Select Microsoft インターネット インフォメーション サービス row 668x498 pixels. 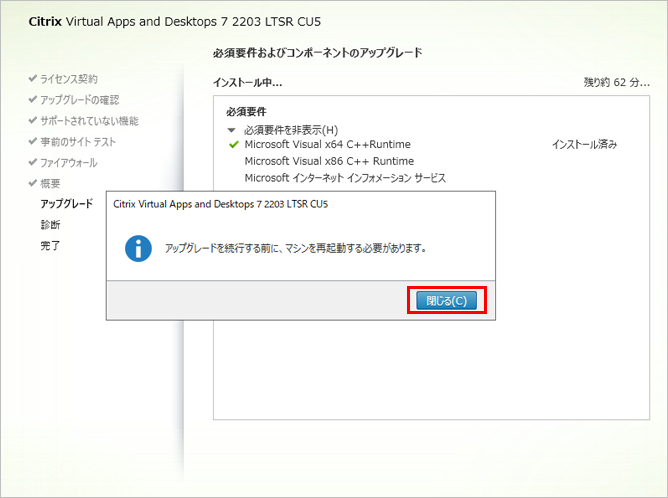[345, 178]
